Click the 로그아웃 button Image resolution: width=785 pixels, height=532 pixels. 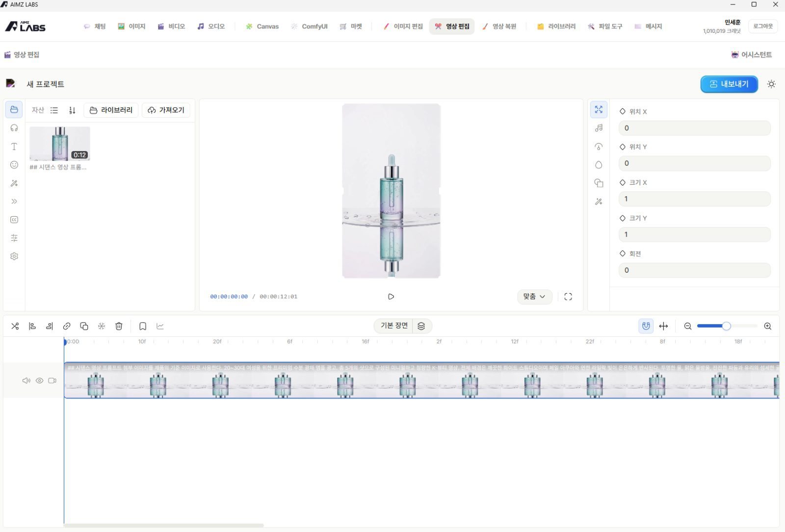763,26
